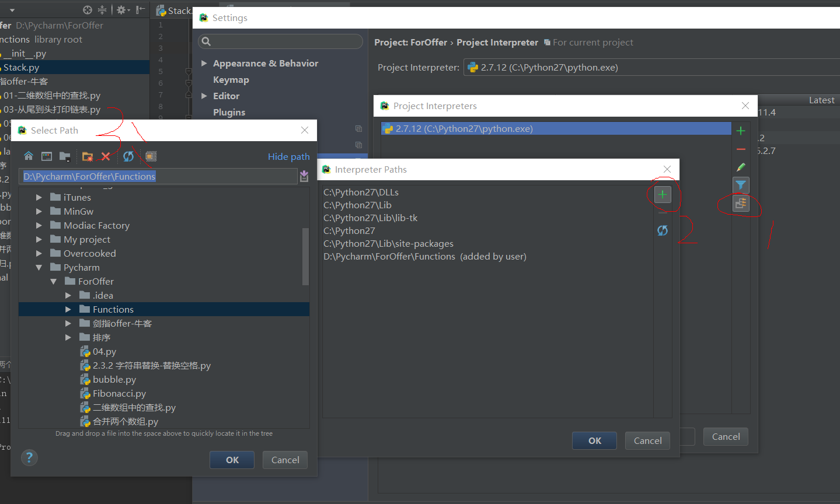Open recent paths history beside path field
This screenshot has width=840, height=504.
(304, 176)
